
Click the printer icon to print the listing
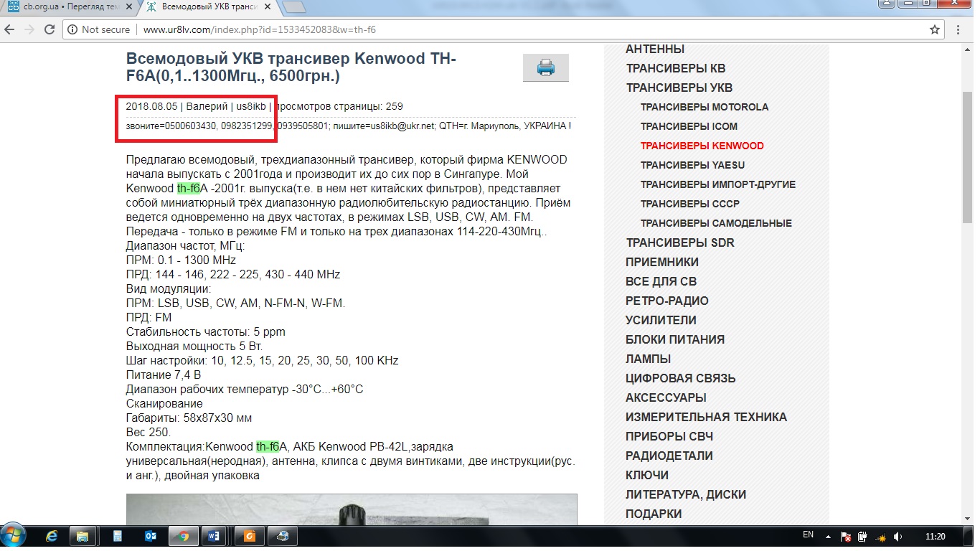(x=545, y=68)
